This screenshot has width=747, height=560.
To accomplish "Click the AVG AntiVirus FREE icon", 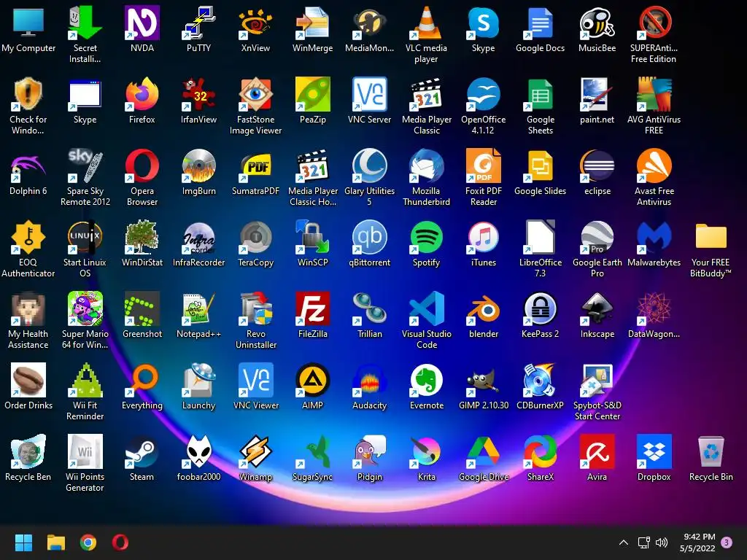I will pos(654,94).
